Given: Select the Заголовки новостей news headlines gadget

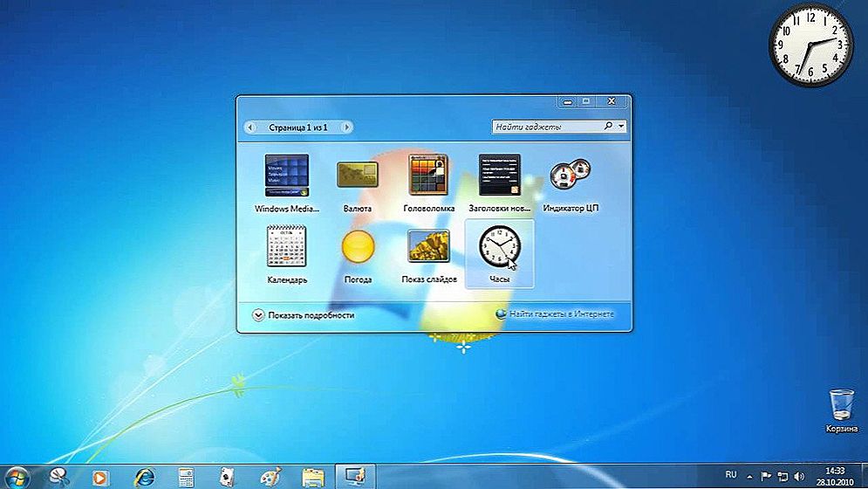Looking at the screenshot, I should pyautogui.click(x=499, y=183).
